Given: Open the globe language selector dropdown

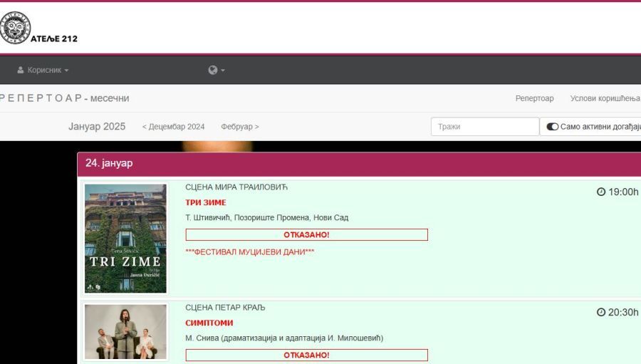Looking at the screenshot, I should tap(217, 70).
